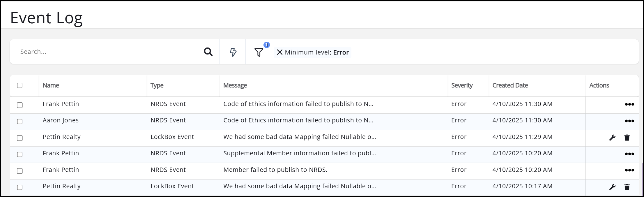This screenshot has height=197, width=644.
Task: Remove the Minimum level: Error filter
Action: pos(279,52)
